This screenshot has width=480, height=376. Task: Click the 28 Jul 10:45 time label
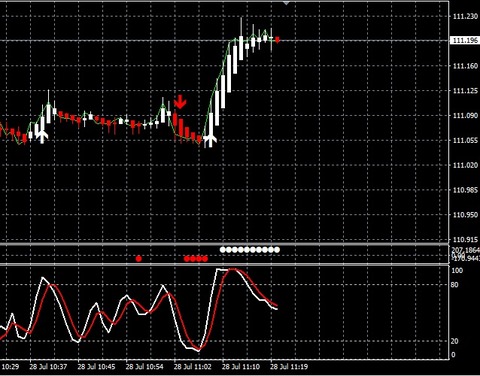(96, 367)
